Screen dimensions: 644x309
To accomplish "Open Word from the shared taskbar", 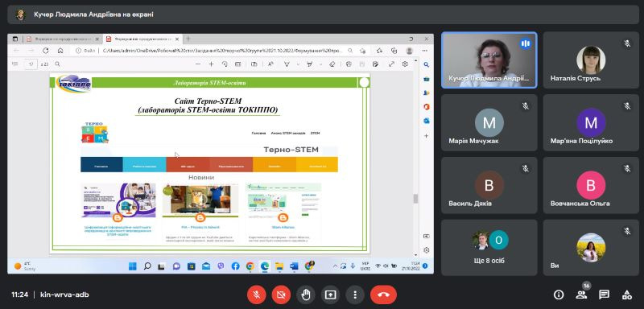I will [294, 266].
